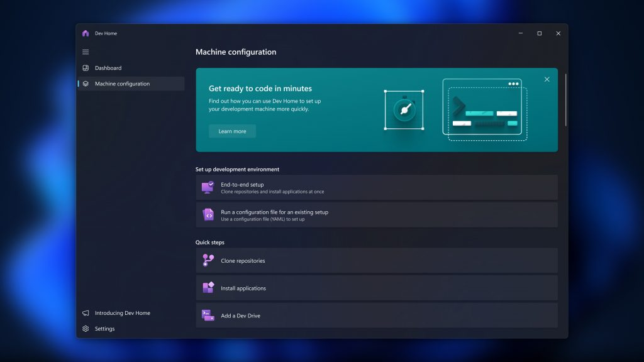Start the Install applications quick step
The width and height of the screenshot is (644, 362).
click(x=376, y=288)
